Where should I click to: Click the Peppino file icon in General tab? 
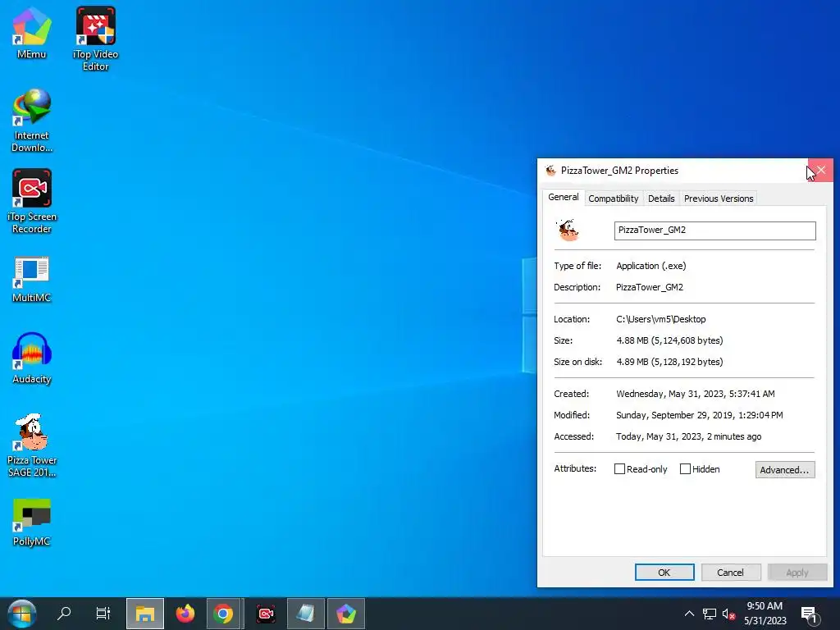point(568,231)
